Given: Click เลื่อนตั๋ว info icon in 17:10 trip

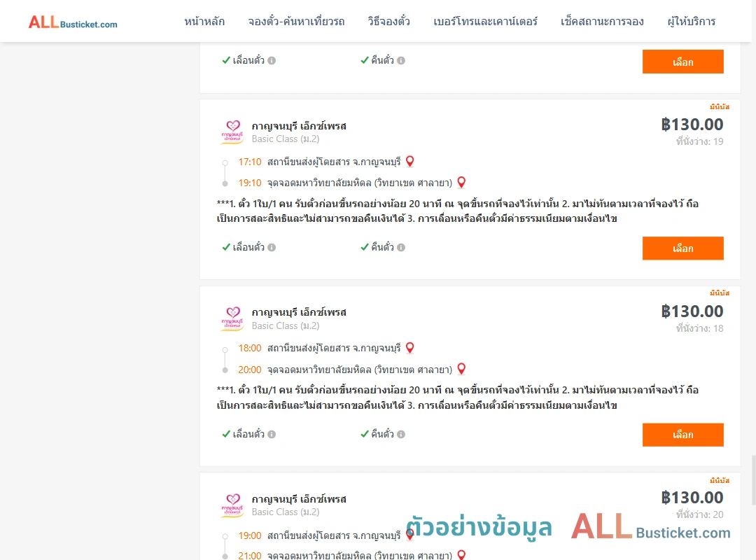Looking at the screenshot, I should coord(272,247).
